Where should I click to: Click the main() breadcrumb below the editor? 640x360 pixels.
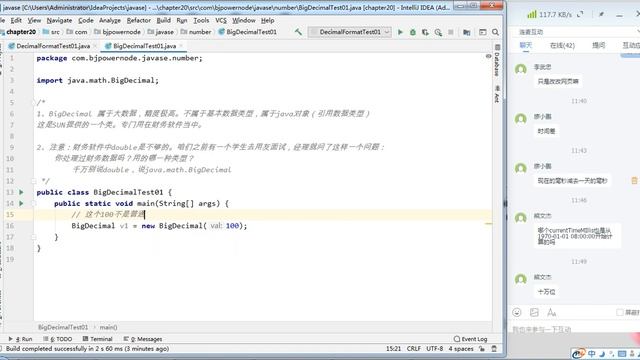[x=108, y=327]
